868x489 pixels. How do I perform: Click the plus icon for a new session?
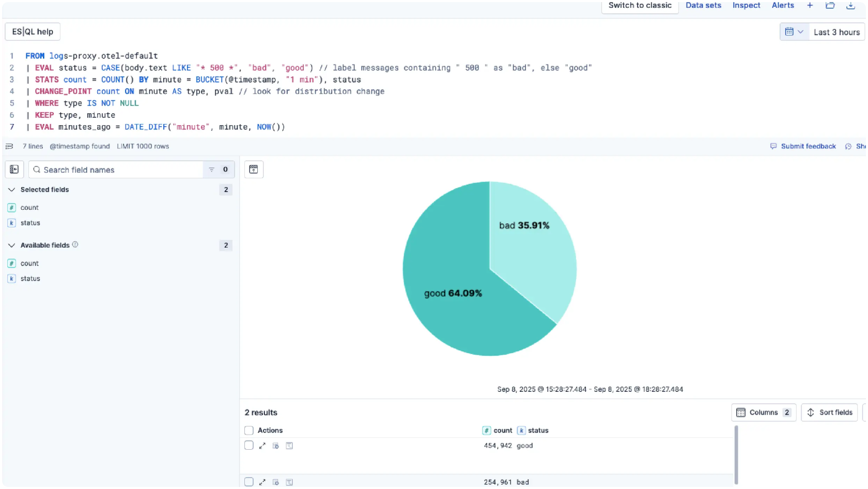(x=810, y=6)
